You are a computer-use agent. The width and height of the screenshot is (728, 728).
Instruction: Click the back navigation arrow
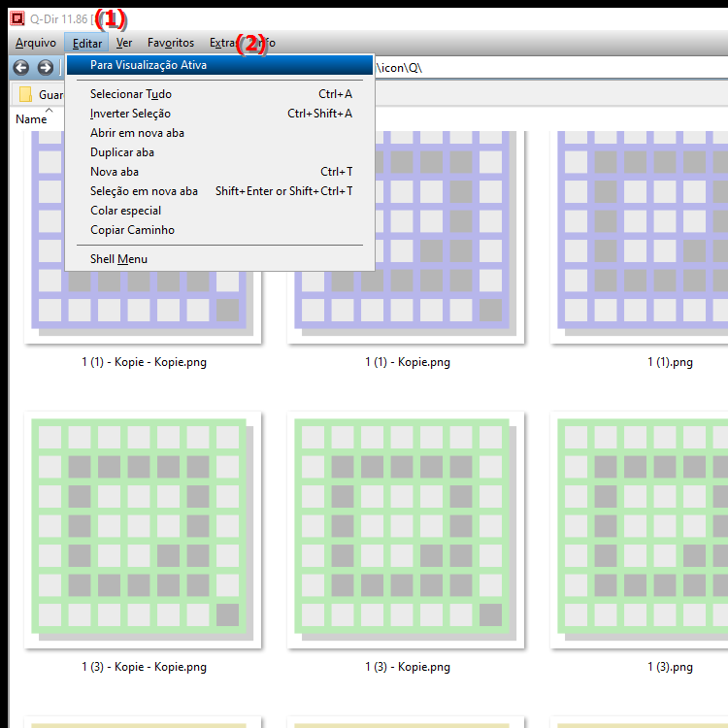pos(20,67)
